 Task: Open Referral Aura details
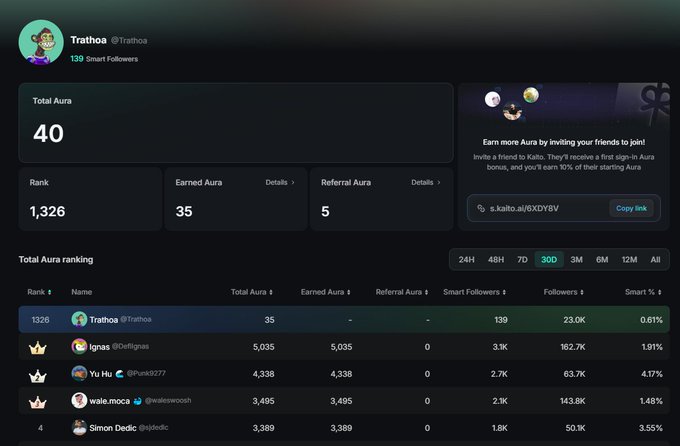tap(425, 182)
